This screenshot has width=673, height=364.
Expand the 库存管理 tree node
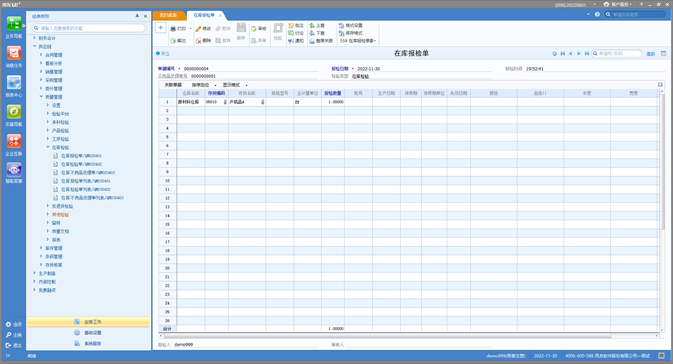(x=41, y=248)
